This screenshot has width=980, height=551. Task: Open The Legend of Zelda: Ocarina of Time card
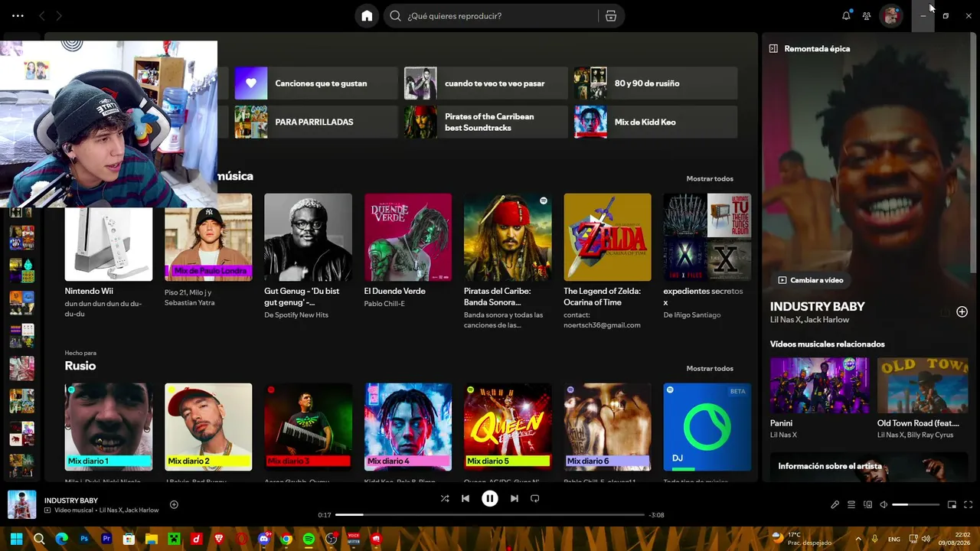coord(607,262)
